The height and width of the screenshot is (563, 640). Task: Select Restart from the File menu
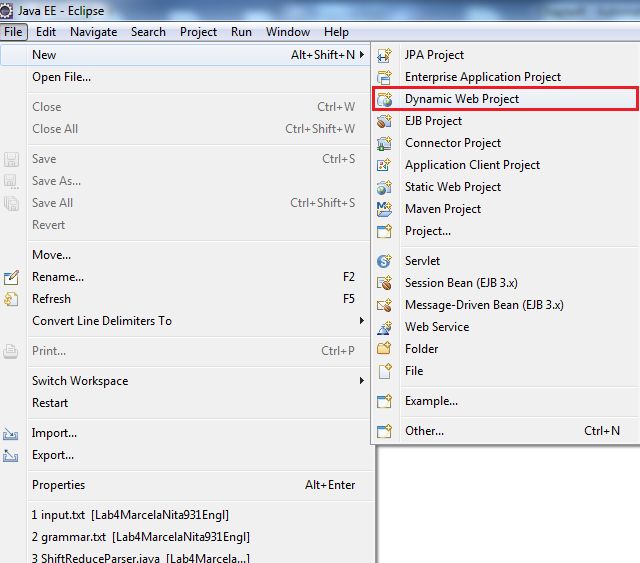click(50, 403)
